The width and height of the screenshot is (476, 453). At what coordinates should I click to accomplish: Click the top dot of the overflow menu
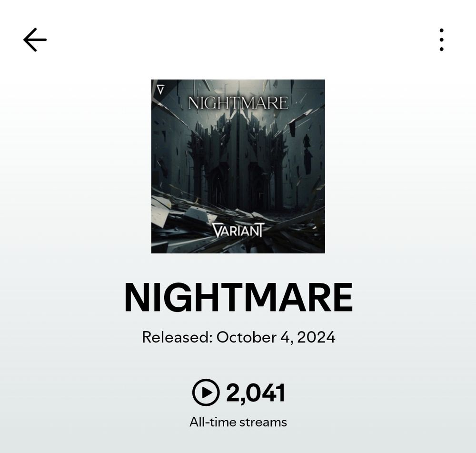click(441, 30)
